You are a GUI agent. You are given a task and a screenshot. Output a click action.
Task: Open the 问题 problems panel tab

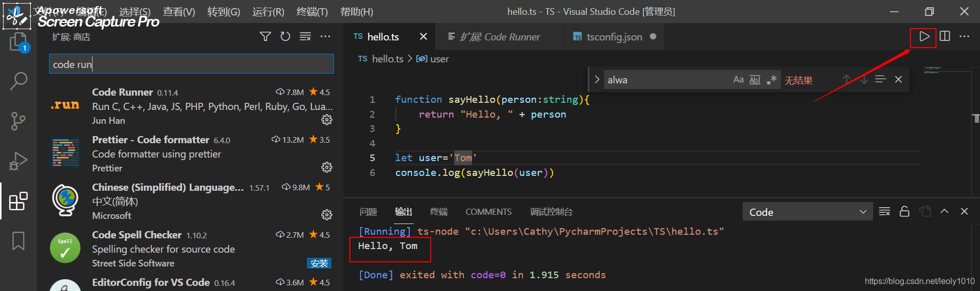coord(368,212)
